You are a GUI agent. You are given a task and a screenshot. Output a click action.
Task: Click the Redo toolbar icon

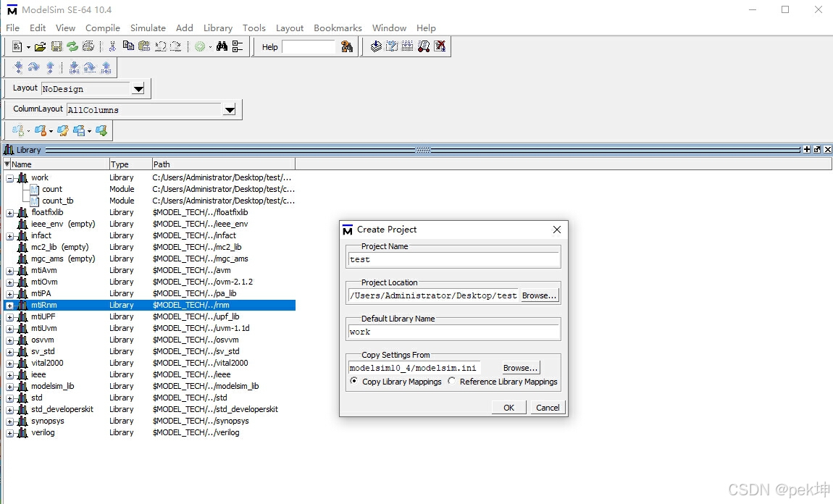point(175,47)
